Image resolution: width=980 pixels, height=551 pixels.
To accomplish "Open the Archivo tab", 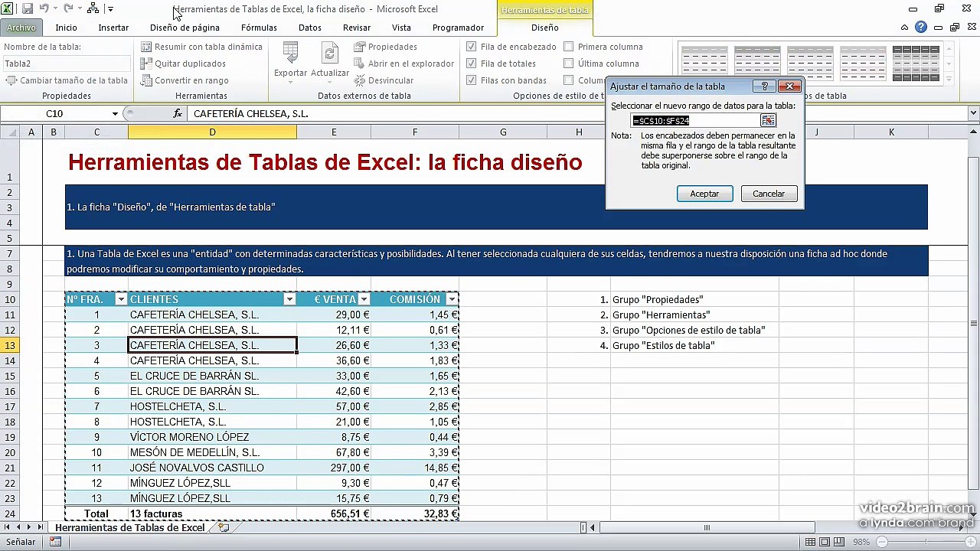I will [21, 28].
